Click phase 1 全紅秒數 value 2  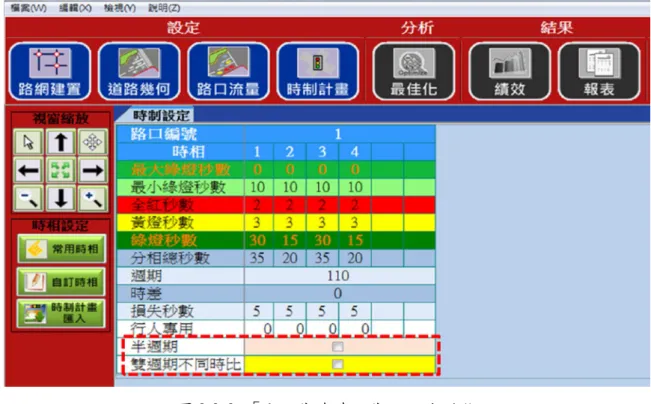[257, 205]
